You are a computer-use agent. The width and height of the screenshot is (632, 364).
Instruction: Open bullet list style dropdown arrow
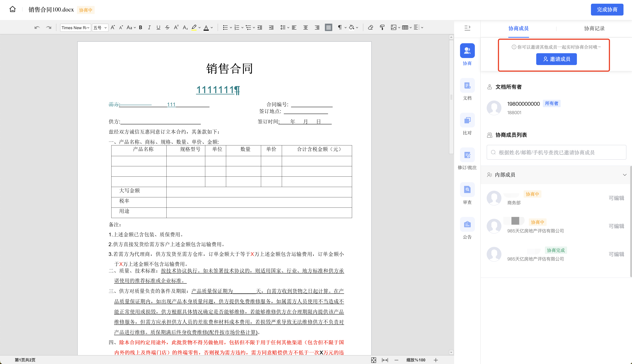click(x=231, y=28)
